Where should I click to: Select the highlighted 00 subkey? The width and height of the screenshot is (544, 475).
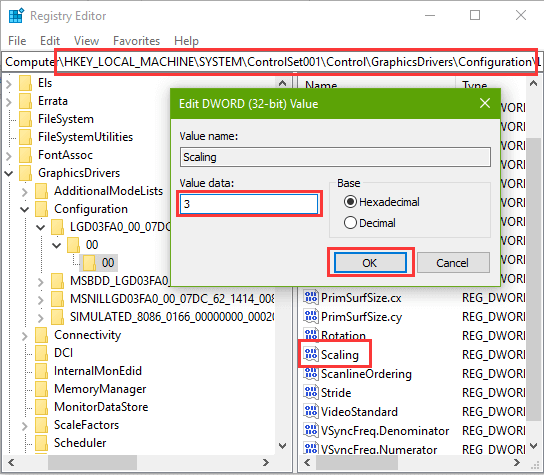click(99, 263)
